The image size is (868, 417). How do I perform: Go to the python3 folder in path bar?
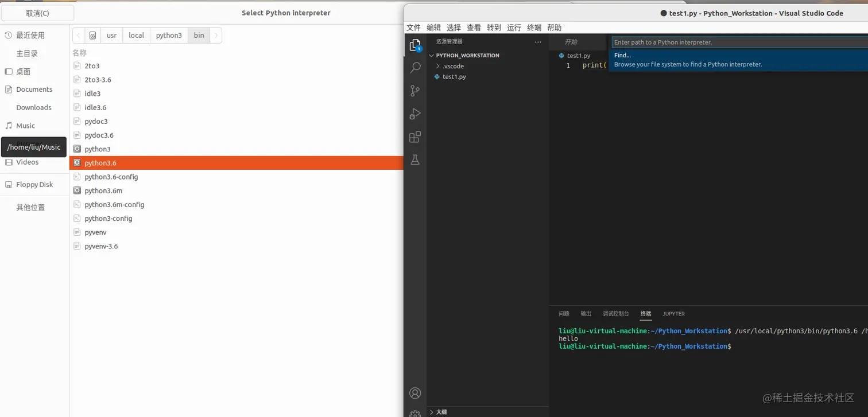tap(169, 36)
